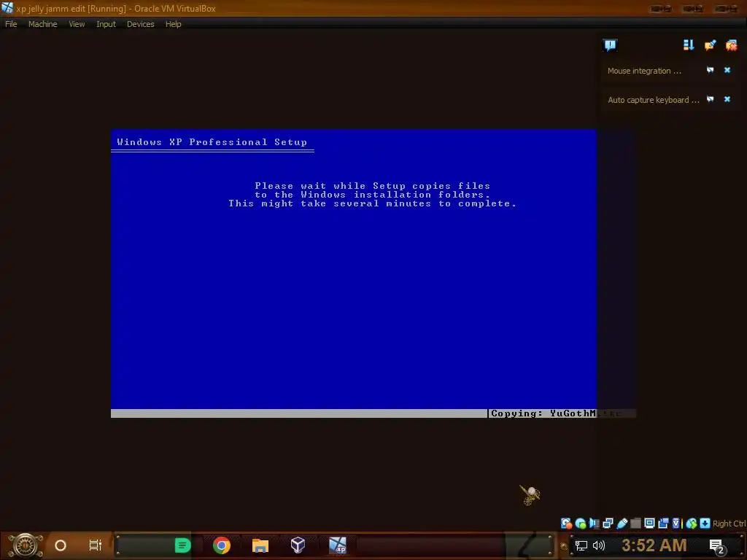Image resolution: width=747 pixels, height=560 pixels.
Task: Click the system tray volume speaker icon
Action: [x=599, y=545]
